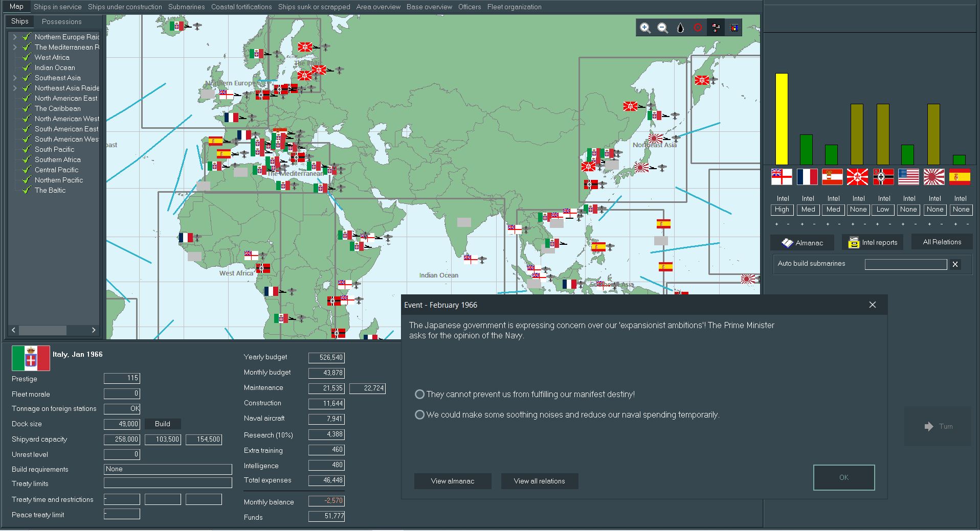Toggle checkmark for West Africa area
The image size is (980, 531).
click(x=27, y=57)
